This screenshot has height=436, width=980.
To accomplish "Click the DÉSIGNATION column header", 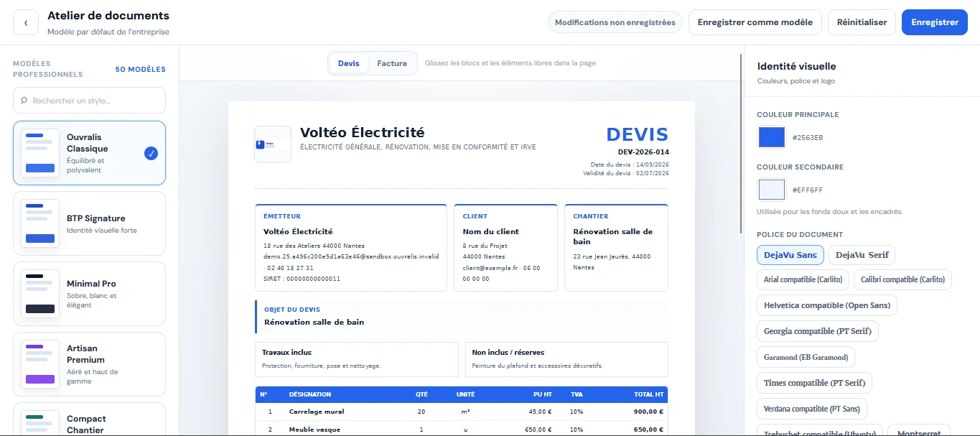I will click(310, 394).
